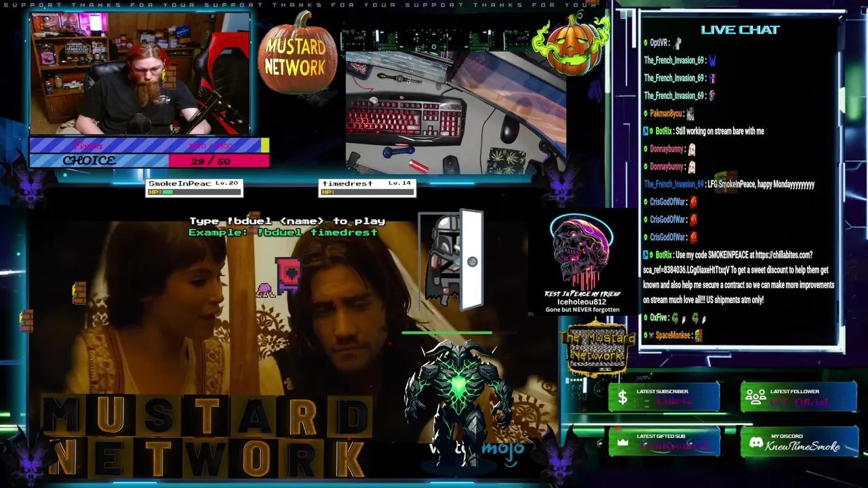Click the 'LIVE CHAT' header

(x=740, y=30)
